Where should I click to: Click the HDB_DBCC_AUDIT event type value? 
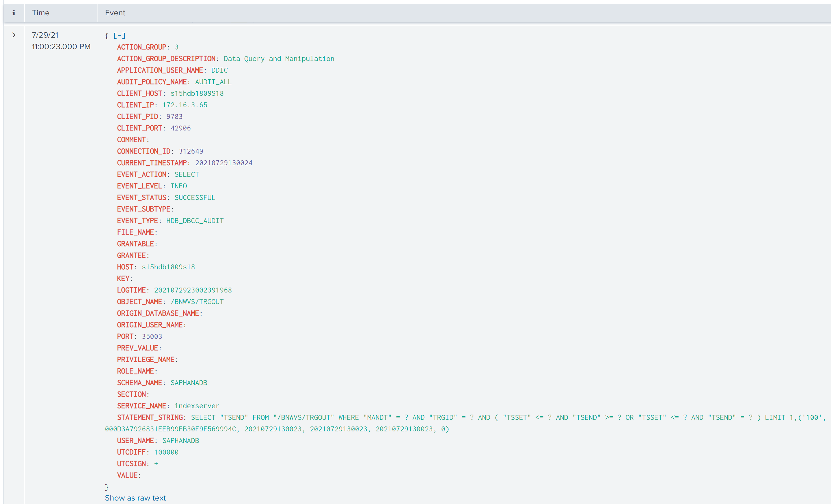(195, 221)
